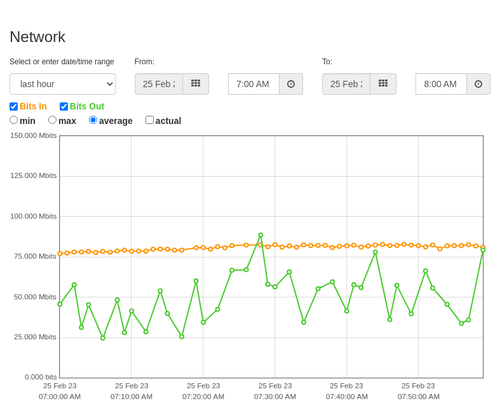
Task: Uncheck the Bits In checkbox
Action: click(x=14, y=106)
